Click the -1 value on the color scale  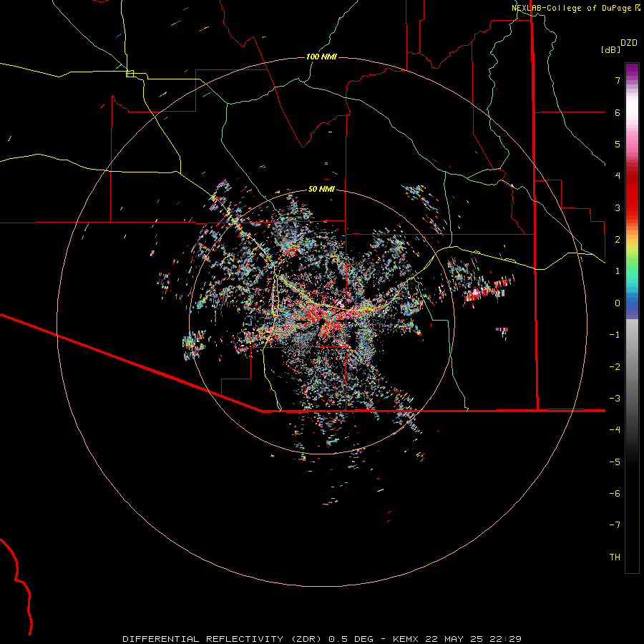[615, 335]
